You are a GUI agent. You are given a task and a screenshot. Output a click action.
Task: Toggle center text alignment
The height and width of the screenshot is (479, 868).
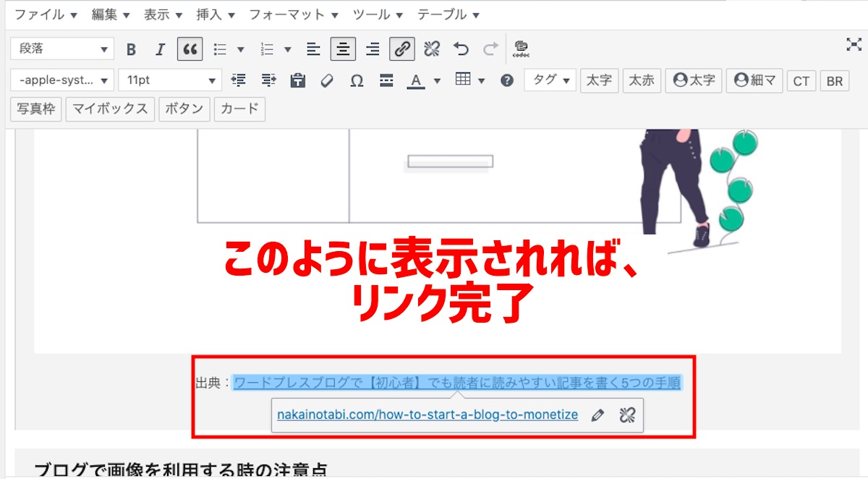tap(343, 48)
